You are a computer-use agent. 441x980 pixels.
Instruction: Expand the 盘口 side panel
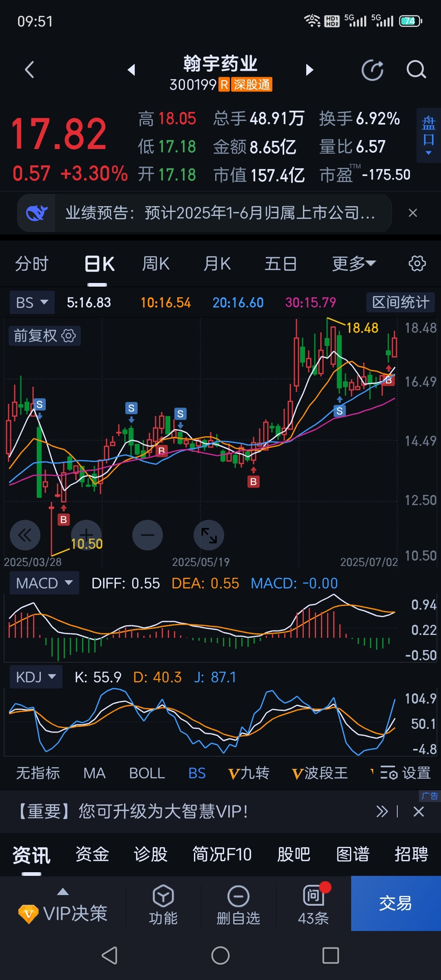[428, 136]
